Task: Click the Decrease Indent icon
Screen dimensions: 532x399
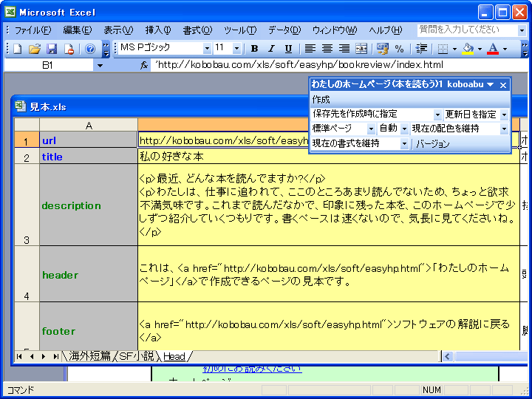Action: tap(421, 49)
